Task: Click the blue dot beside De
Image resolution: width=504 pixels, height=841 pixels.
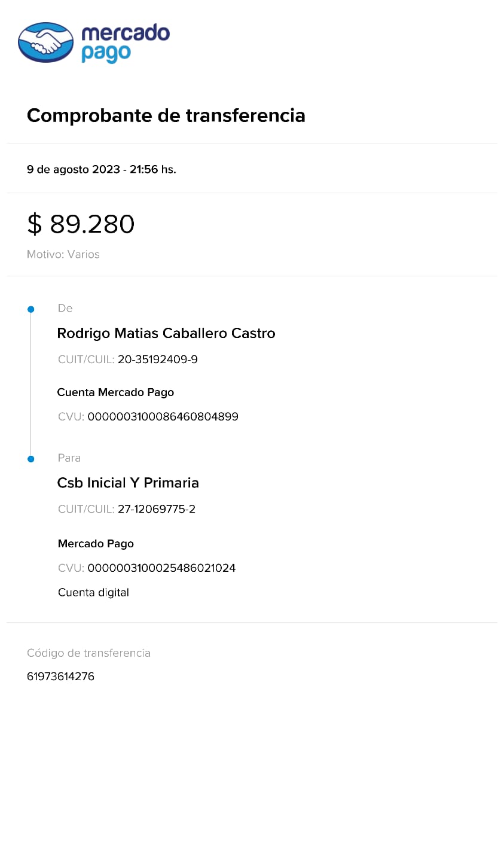Action: pyautogui.click(x=31, y=309)
